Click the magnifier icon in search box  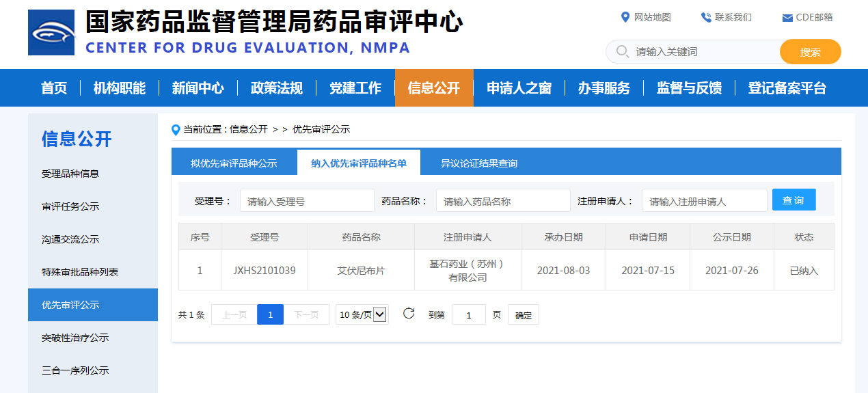point(622,52)
